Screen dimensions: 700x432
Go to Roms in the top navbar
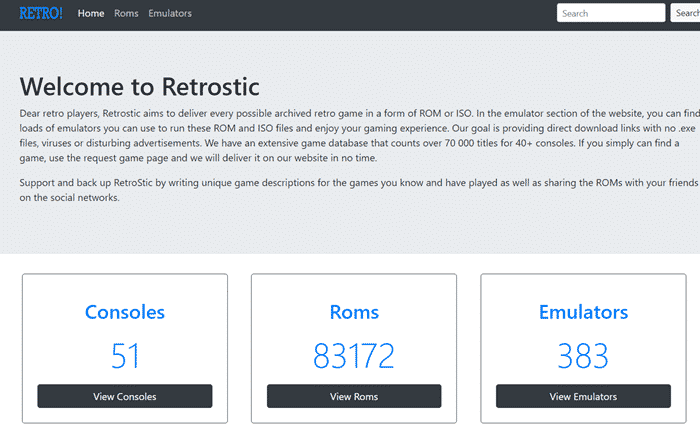[126, 13]
